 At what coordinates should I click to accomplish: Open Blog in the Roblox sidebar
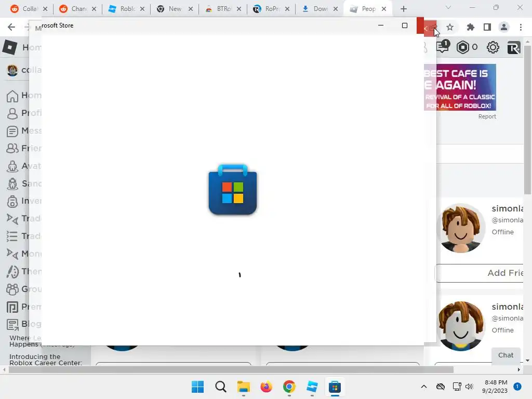[24, 324]
